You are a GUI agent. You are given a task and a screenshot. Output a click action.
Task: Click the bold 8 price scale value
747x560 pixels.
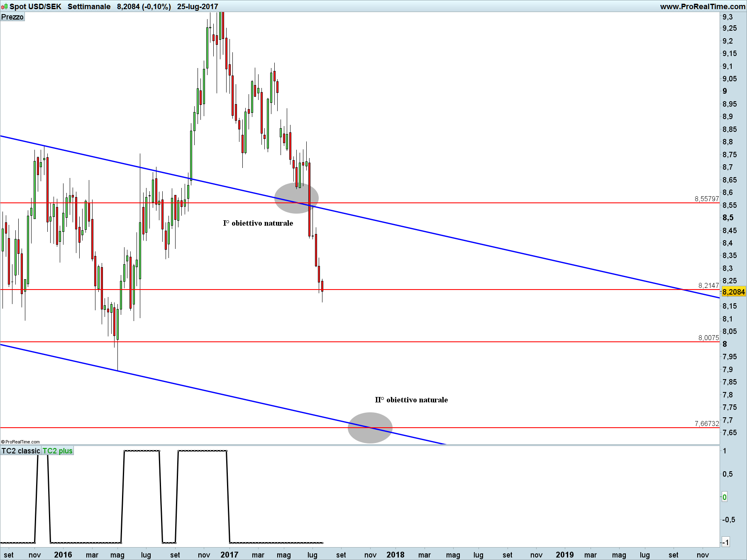(725, 344)
